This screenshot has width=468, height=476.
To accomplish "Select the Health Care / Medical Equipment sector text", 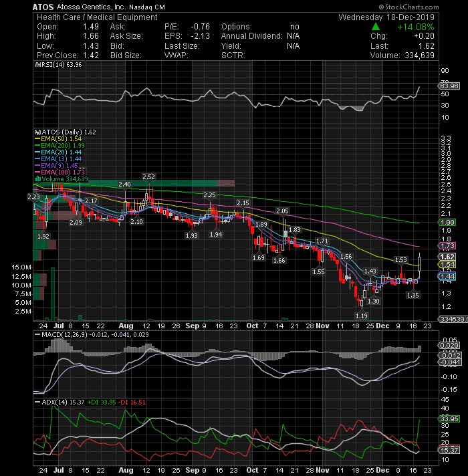I will tap(97, 17).
